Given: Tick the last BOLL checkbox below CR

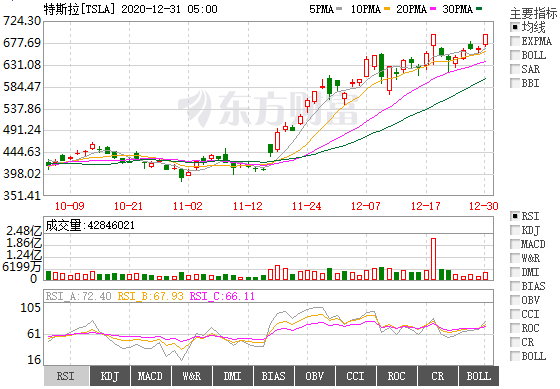Looking at the screenshot, I should tap(515, 356).
